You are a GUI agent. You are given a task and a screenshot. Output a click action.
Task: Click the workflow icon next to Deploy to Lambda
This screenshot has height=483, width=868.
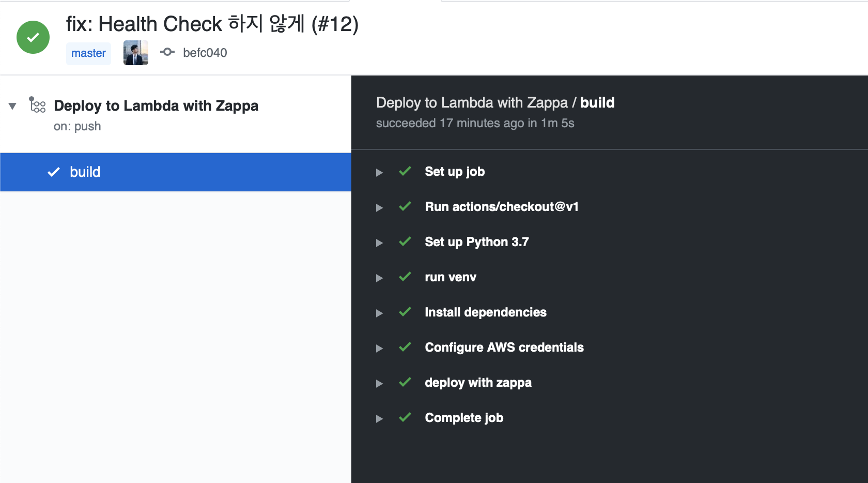(37, 105)
